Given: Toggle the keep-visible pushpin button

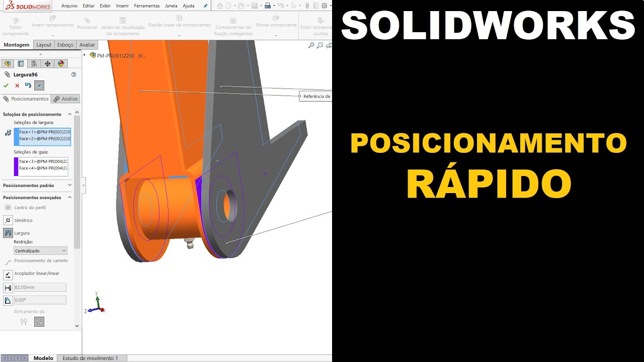Looking at the screenshot, I should [39, 85].
